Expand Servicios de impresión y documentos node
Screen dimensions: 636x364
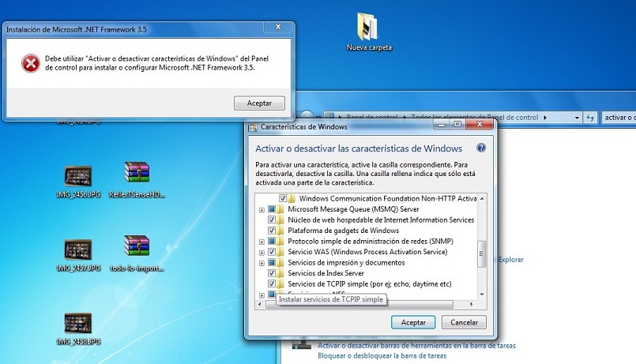tap(262, 263)
